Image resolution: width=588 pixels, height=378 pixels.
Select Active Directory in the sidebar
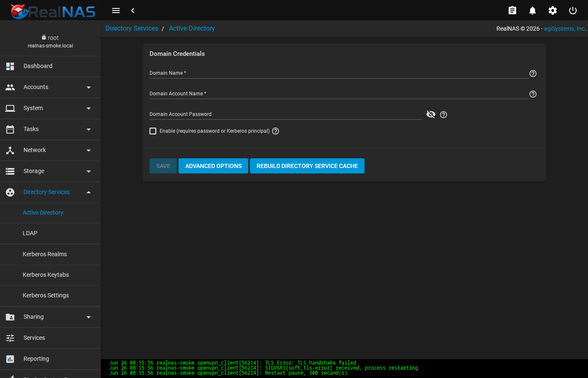(50, 213)
